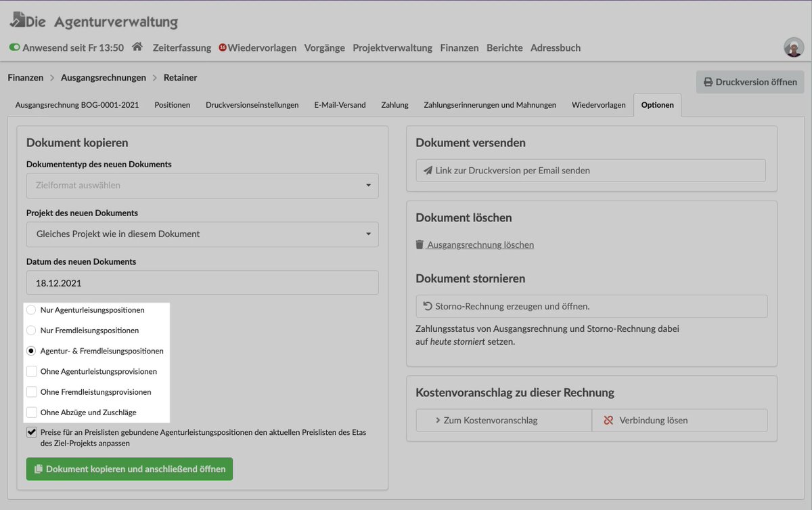Click the broken-link icon for Verbindung lösen
The width and height of the screenshot is (812, 510).
(608, 420)
